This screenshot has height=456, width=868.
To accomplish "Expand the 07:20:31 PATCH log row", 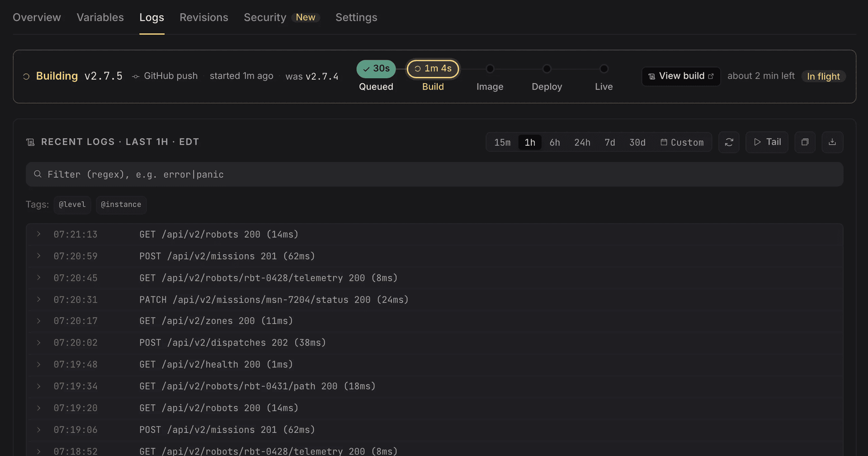I will pos(39,299).
